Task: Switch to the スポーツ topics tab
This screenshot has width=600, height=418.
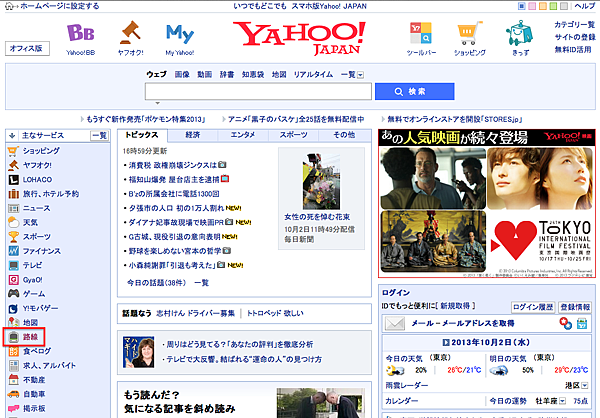Action: (x=293, y=135)
